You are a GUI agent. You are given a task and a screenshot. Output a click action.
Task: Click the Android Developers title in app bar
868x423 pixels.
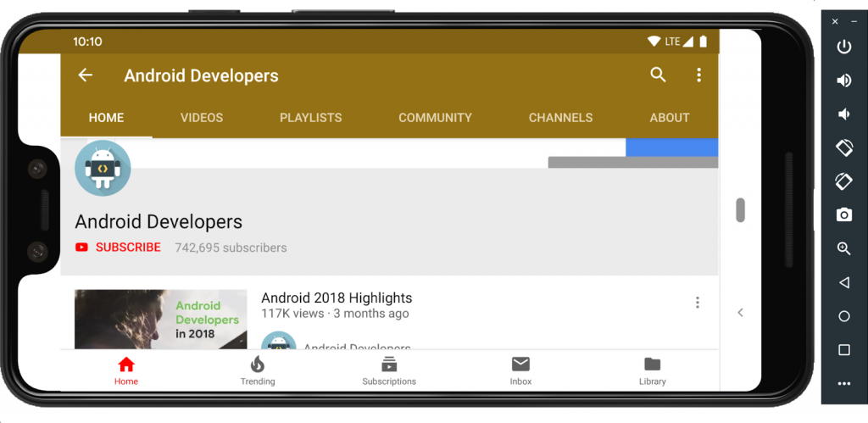201,75
